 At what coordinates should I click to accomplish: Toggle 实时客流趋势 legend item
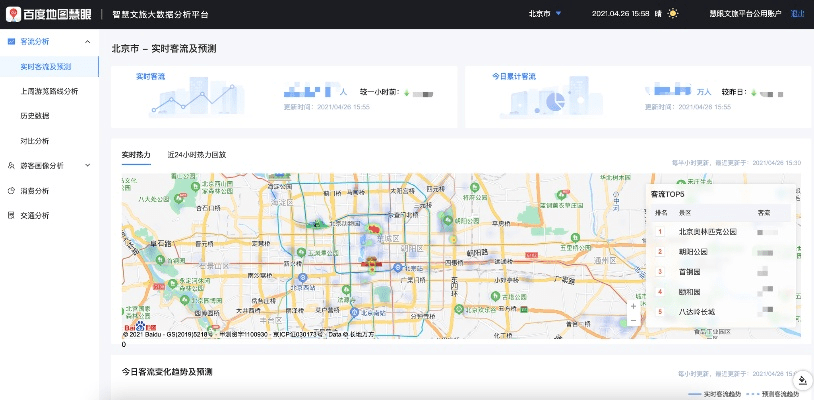(722, 395)
